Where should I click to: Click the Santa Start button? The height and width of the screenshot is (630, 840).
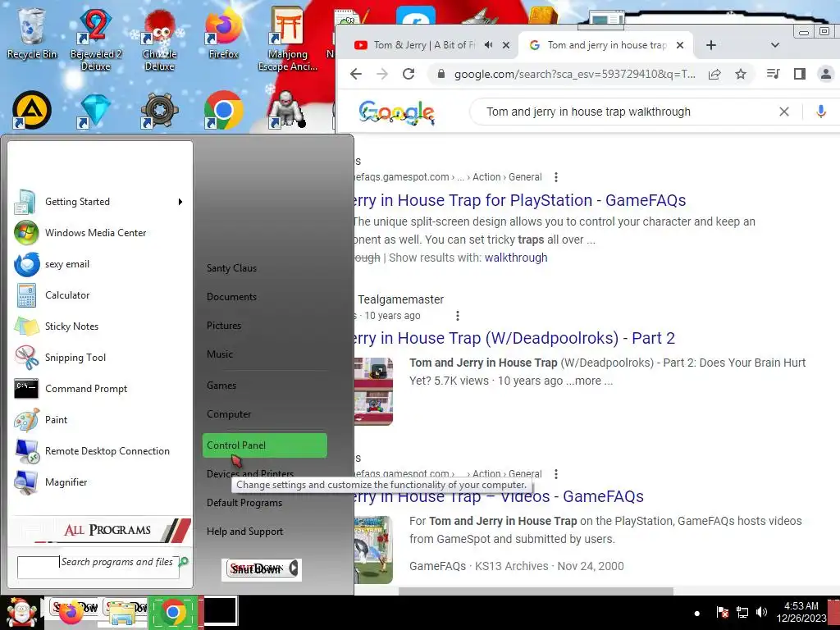[x=21, y=612]
